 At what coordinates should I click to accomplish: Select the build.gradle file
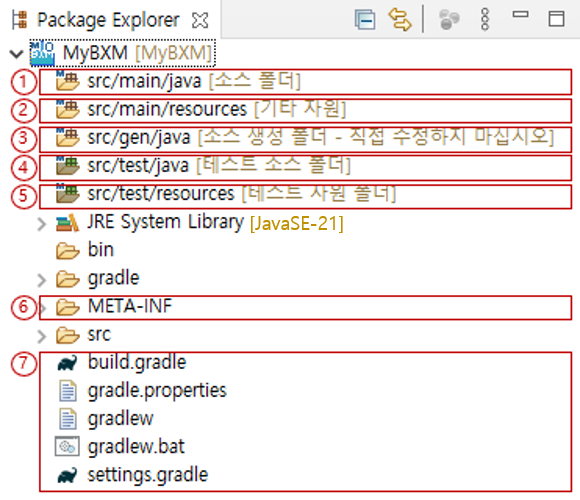137,362
